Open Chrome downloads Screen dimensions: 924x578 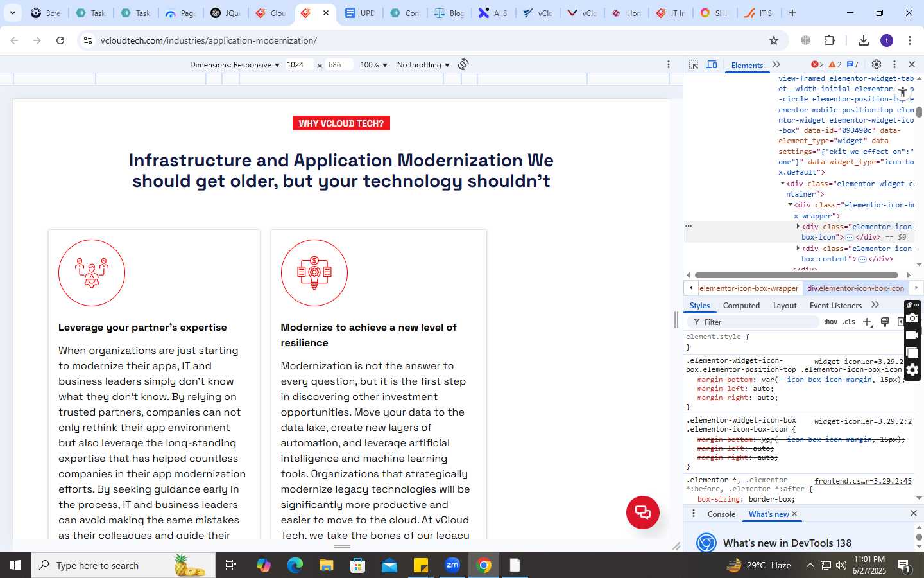[864, 40]
